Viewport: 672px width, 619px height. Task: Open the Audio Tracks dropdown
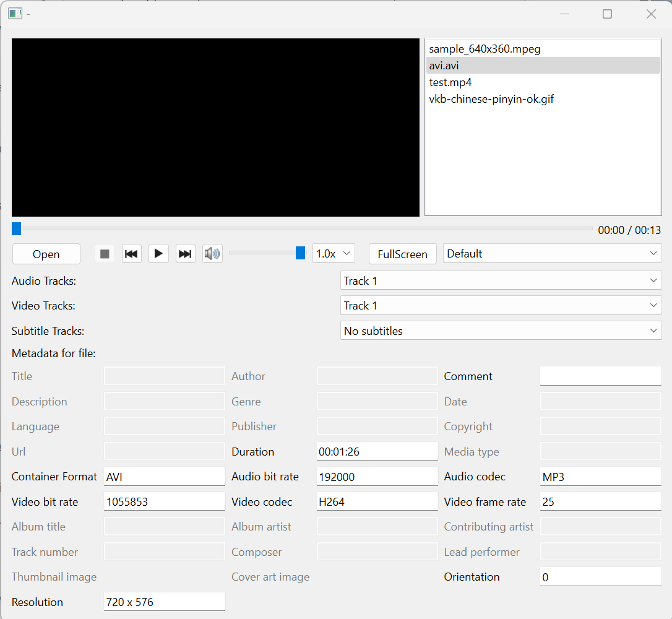click(x=501, y=281)
